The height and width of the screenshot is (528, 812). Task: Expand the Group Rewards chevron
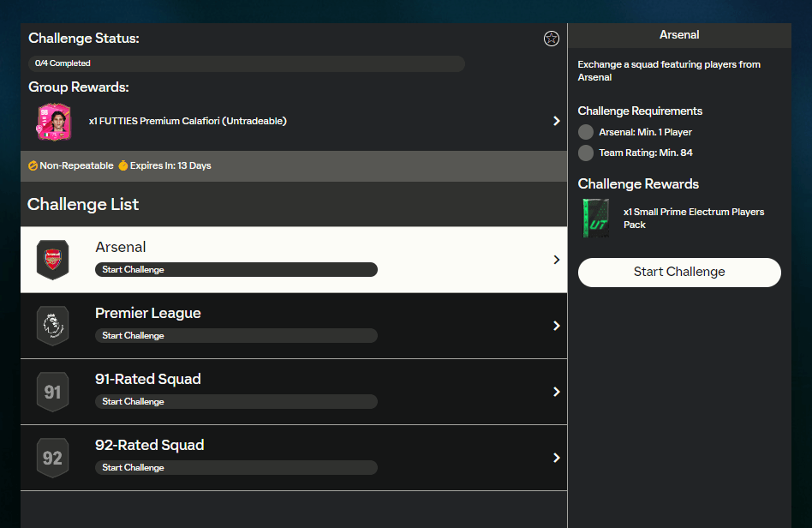click(556, 120)
